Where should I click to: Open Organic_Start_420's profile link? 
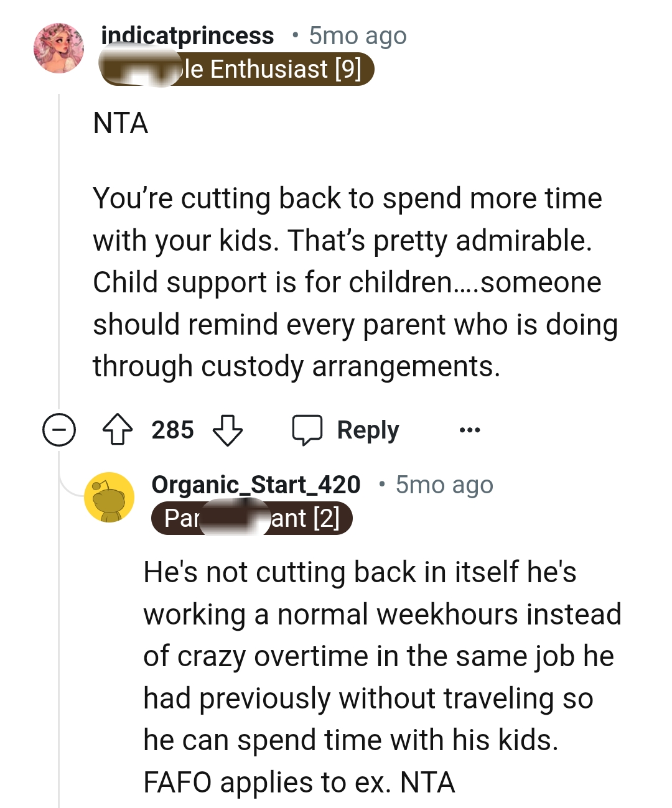[256, 485]
